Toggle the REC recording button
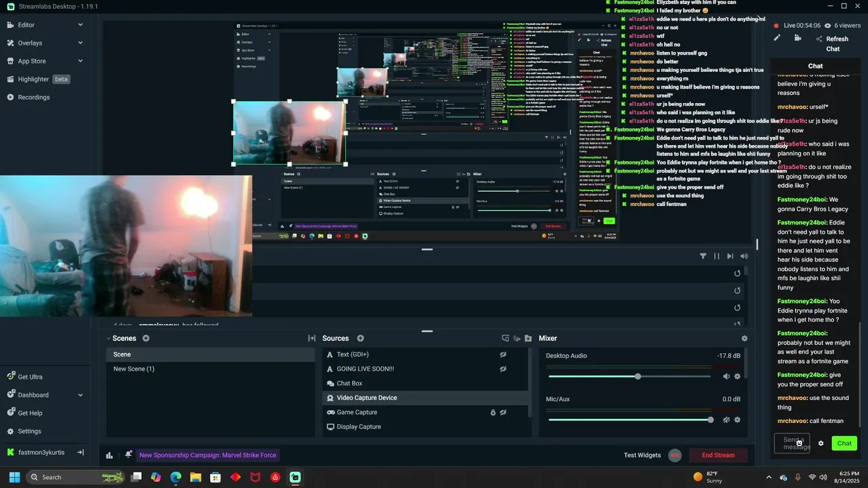868x488 pixels. pyautogui.click(x=675, y=455)
